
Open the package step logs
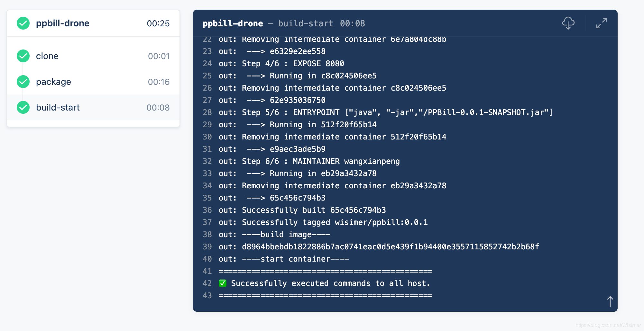[93, 82]
